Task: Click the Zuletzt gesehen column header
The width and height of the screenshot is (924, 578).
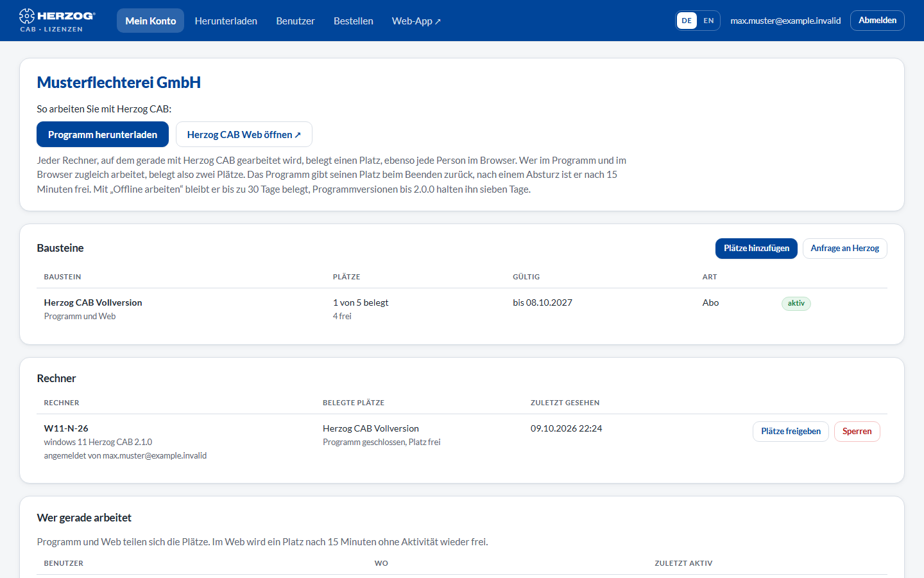Action: (x=565, y=403)
